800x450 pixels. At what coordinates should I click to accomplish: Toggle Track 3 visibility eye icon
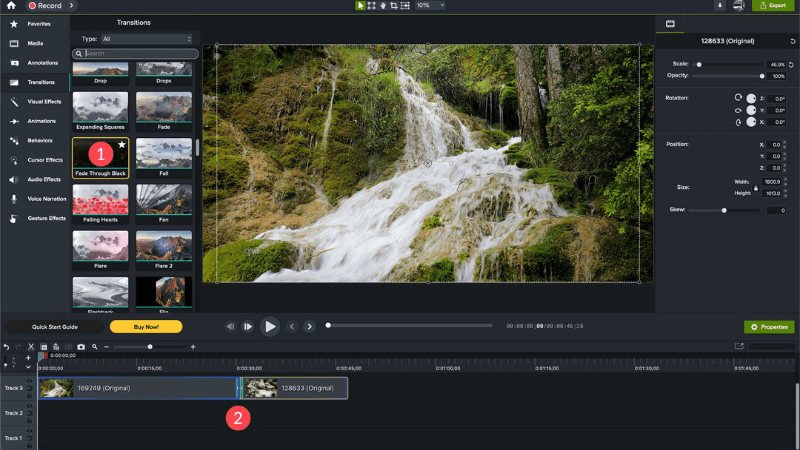click(x=30, y=381)
